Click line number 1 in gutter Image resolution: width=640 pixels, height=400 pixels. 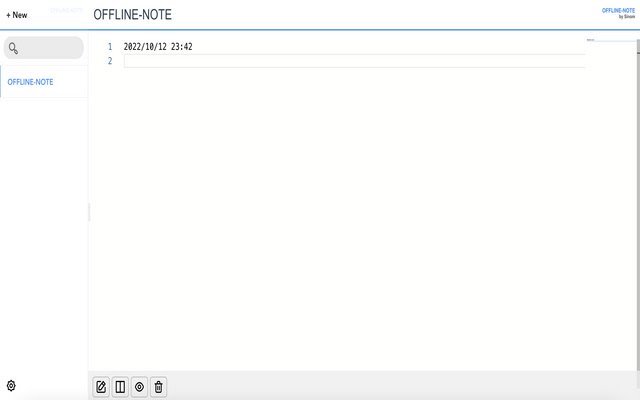tap(110, 47)
